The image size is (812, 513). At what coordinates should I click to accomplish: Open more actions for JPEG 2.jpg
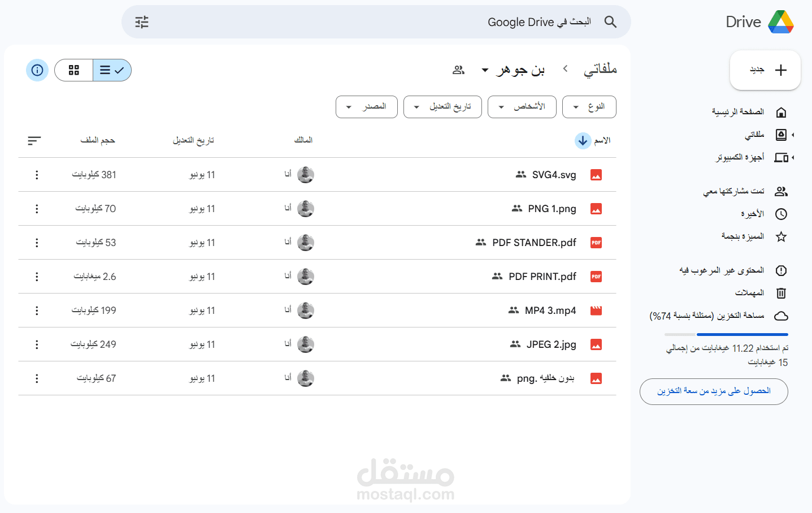tap(37, 344)
